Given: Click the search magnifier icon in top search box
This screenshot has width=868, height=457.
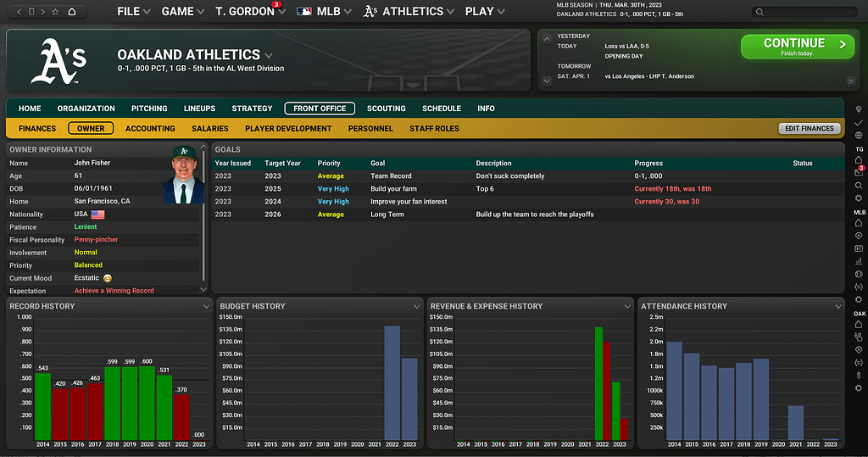Looking at the screenshot, I should (x=759, y=12).
